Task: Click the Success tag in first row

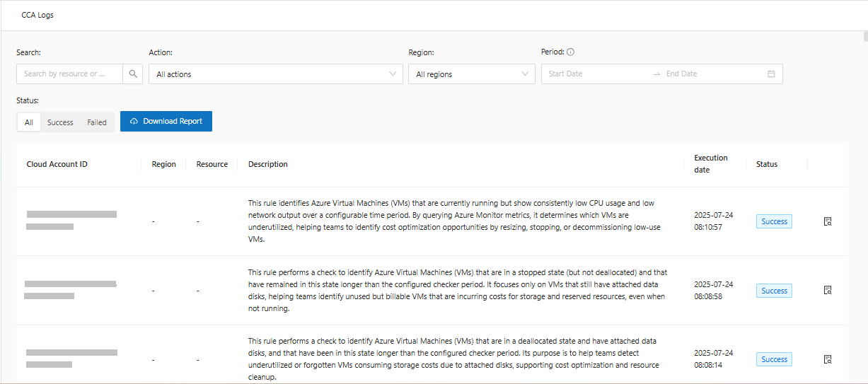Action: point(774,221)
